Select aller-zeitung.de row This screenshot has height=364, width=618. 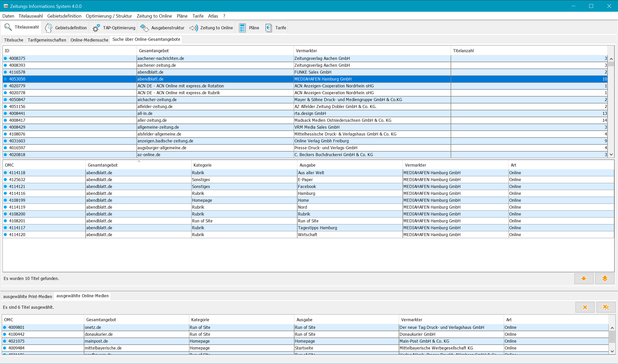coord(305,120)
